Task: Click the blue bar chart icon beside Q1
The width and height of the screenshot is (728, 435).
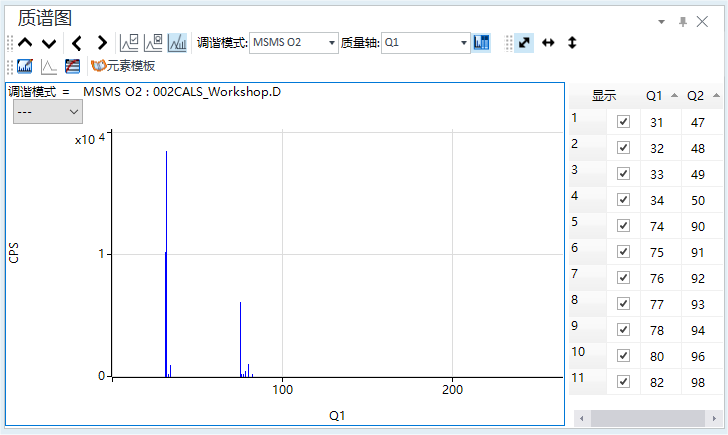Action: tap(481, 43)
